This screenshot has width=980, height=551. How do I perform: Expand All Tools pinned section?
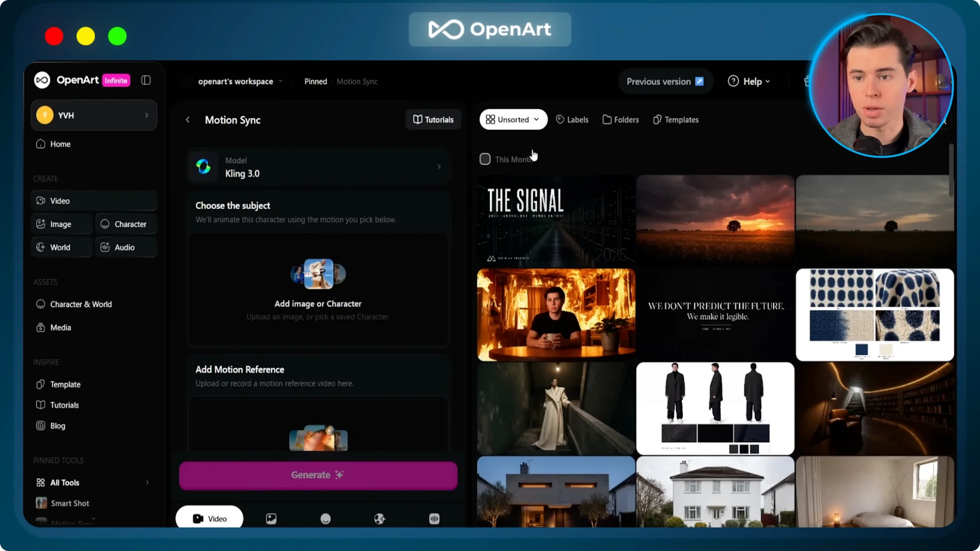(94, 482)
